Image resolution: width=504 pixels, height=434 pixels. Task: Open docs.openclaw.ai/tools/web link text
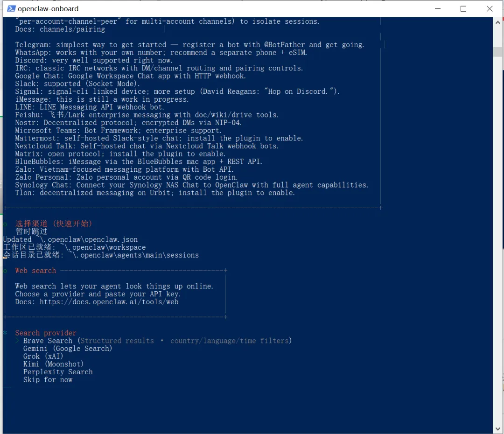109,302
